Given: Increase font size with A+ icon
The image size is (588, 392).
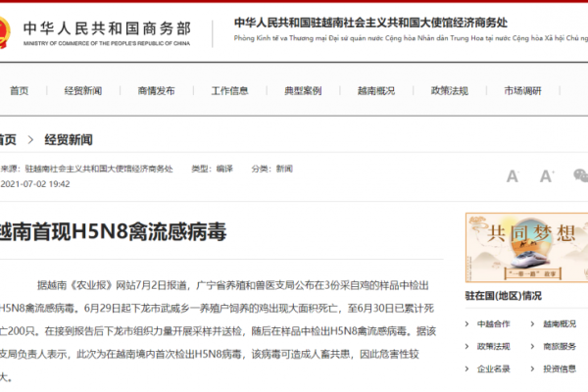Looking at the screenshot, I should point(547,176).
